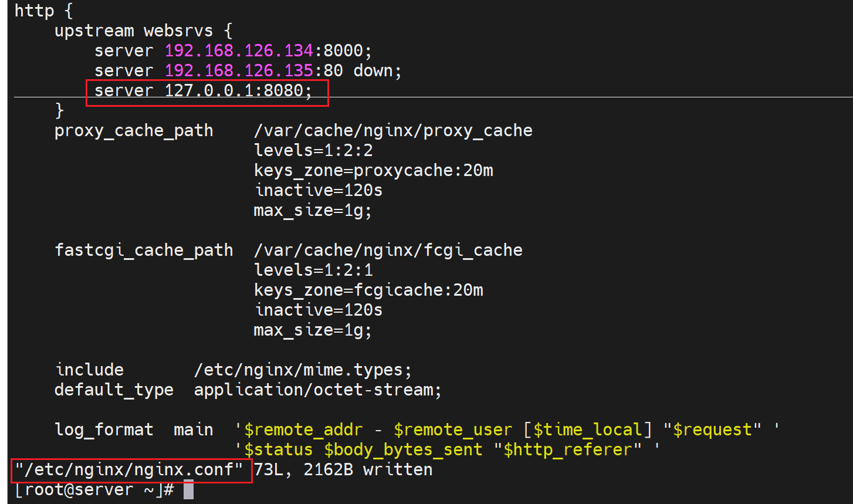Image resolution: width=853 pixels, height=504 pixels.
Task: Click the "http {" opening line
Action: pyautogui.click(x=40, y=11)
